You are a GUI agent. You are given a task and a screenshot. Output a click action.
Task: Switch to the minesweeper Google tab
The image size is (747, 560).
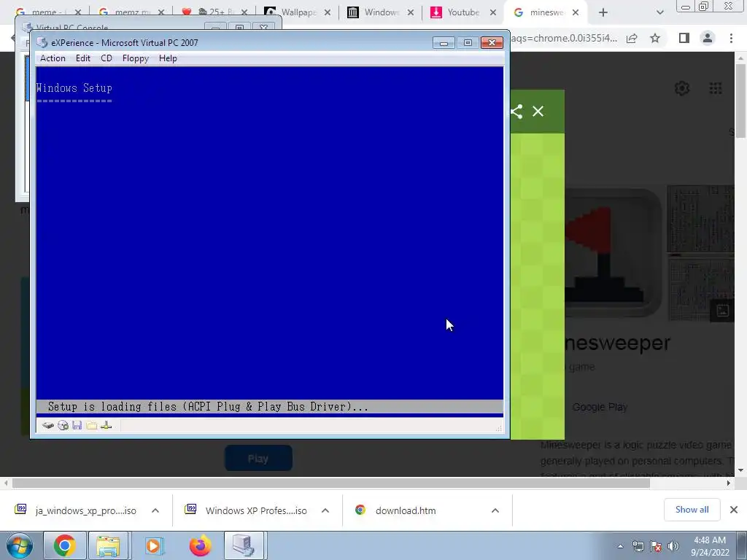point(546,12)
